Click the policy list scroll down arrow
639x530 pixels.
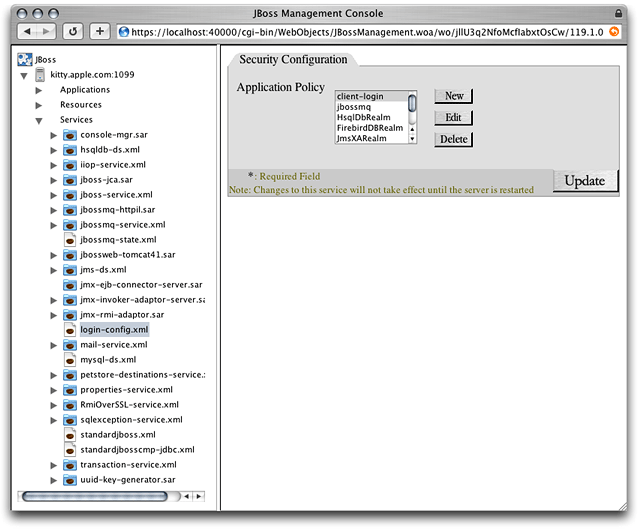click(x=412, y=139)
